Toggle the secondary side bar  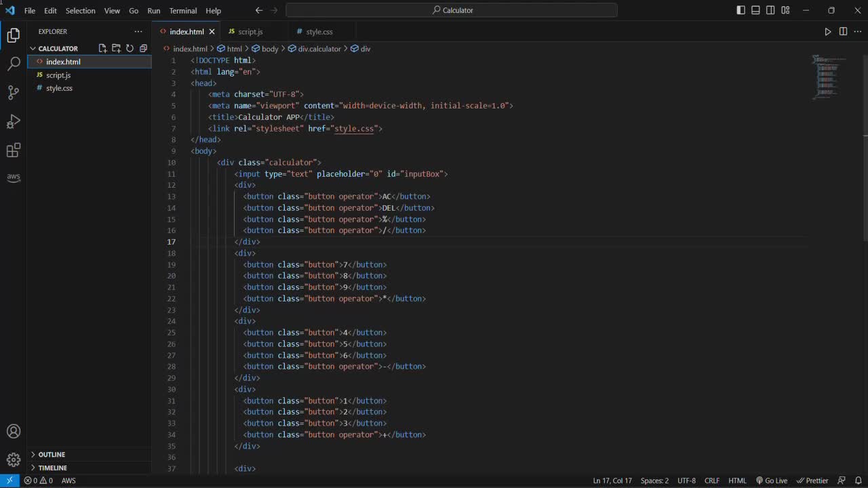tap(770, 10)
